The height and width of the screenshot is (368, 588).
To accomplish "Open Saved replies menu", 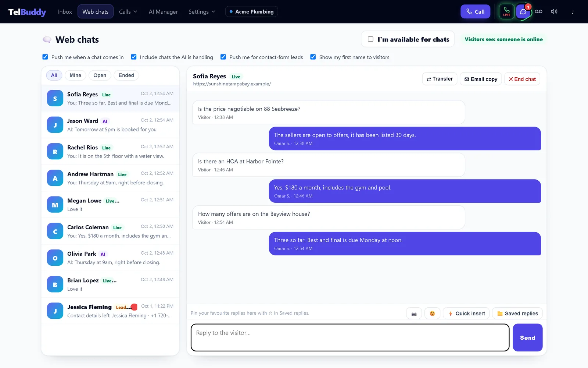I will [x=517, y=314].
